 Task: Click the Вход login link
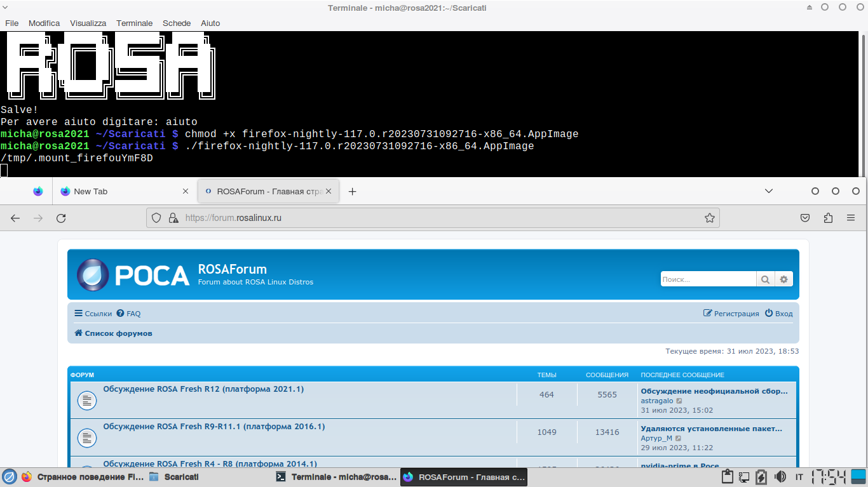pyautogui.click(x=778, y=314)
